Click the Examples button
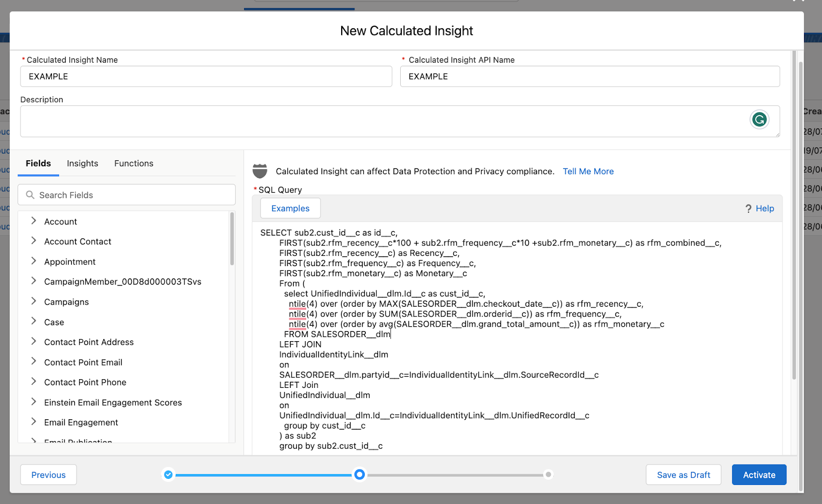This screenshot has height=504, width=822. (290, 209)
